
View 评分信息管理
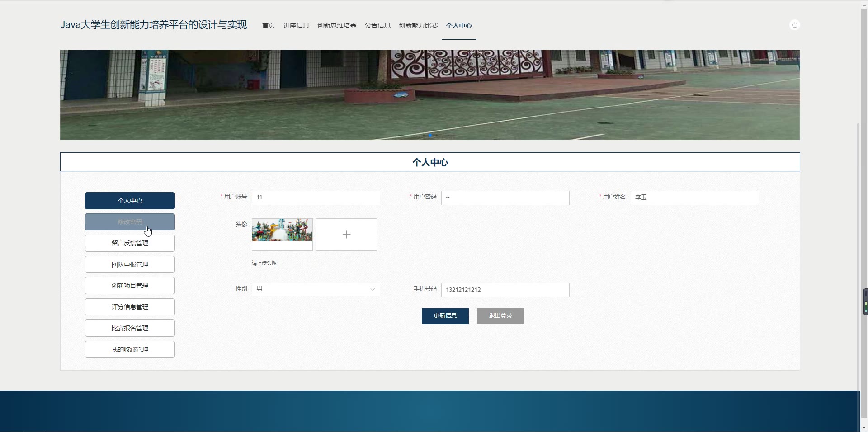point(130,307)
